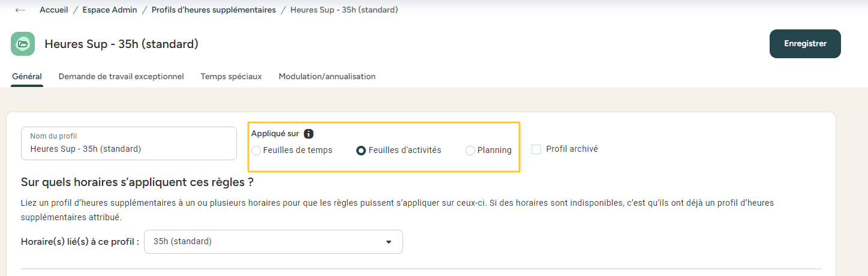The image size is (868, 276).
Task: Go to Accueil in the breadcrumb
Action: (x=54, y=10)
